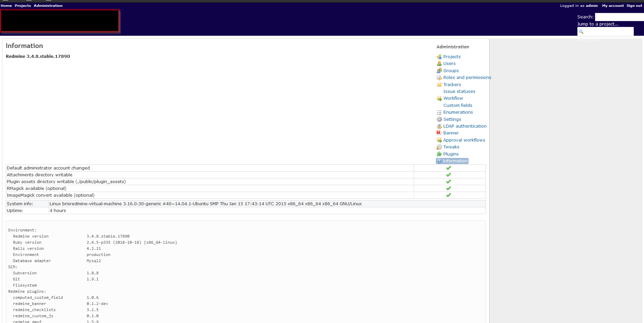Image resolution: width=644 pixels, height=323 pixels.
Task: Click the Information page heading
Action: [x=24, y=46]
